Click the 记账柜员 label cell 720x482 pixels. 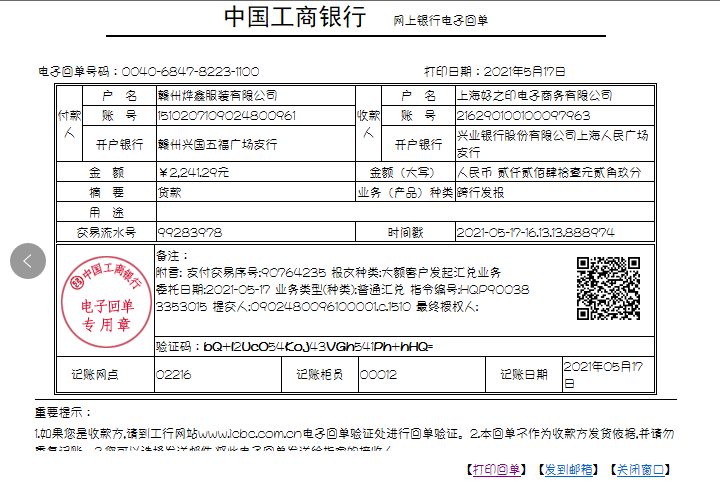320,375
